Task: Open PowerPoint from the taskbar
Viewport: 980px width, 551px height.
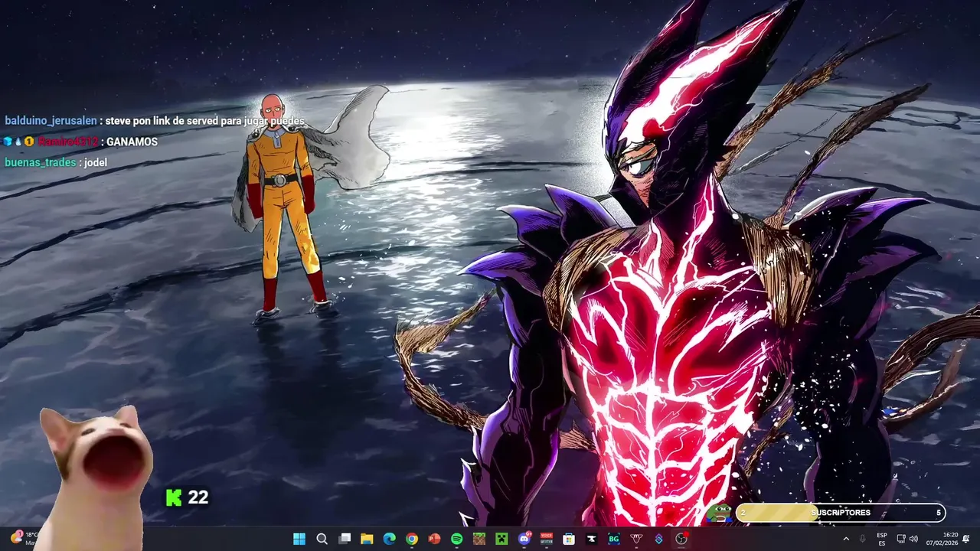Action: pos(434,539)
